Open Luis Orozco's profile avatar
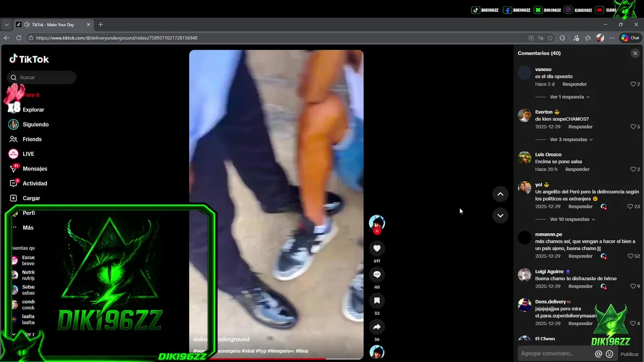 click(525, 158)
